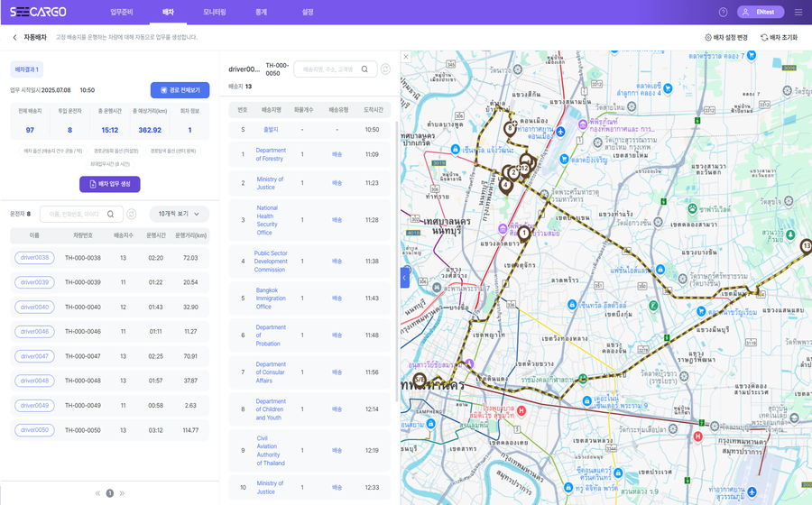Viewport: 812px width, 505px height.
Task: Click map stop marker number 13
Action: click(x=806, y=244)
